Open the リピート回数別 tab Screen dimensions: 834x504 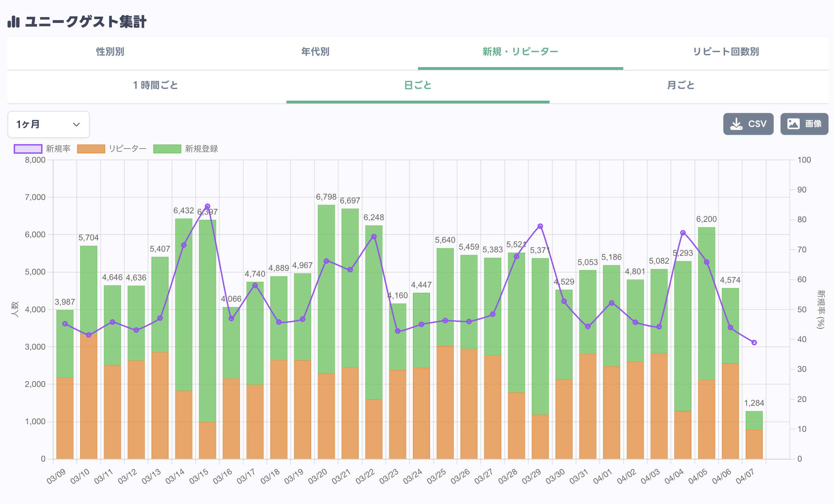(x=726, y=52)
